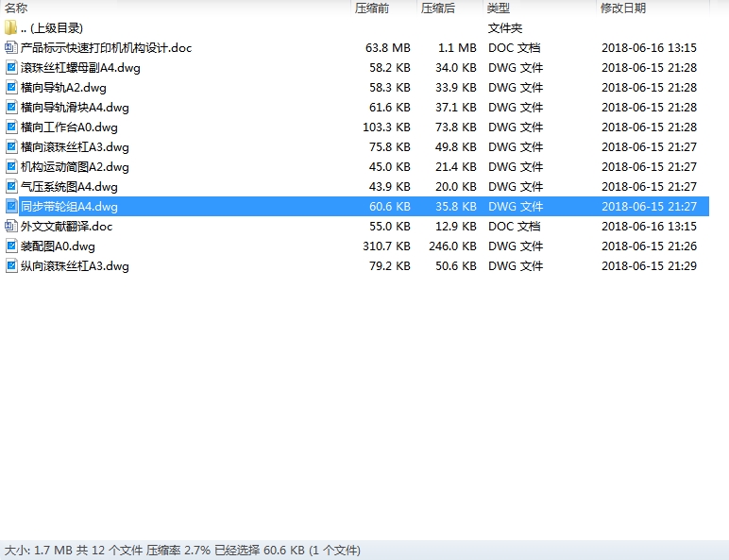Select file 横向工作台A0.dwg
The width and height of the screenshot is (729, 560).
coord(69,127)
